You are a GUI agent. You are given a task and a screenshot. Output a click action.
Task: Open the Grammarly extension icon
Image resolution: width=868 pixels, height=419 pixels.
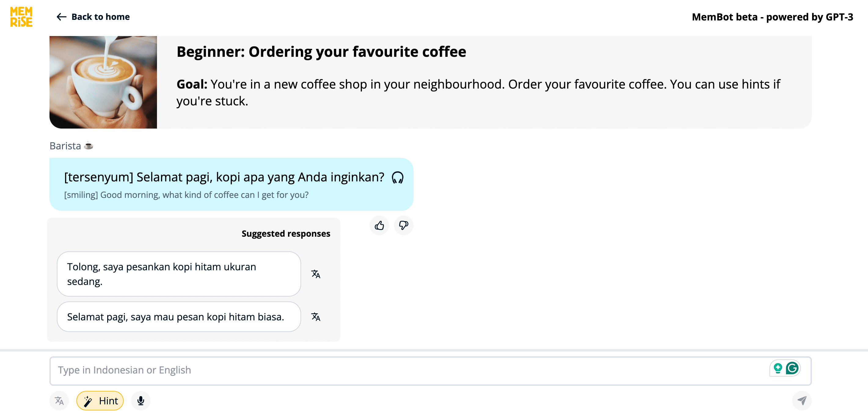click(x=792, y=368)
